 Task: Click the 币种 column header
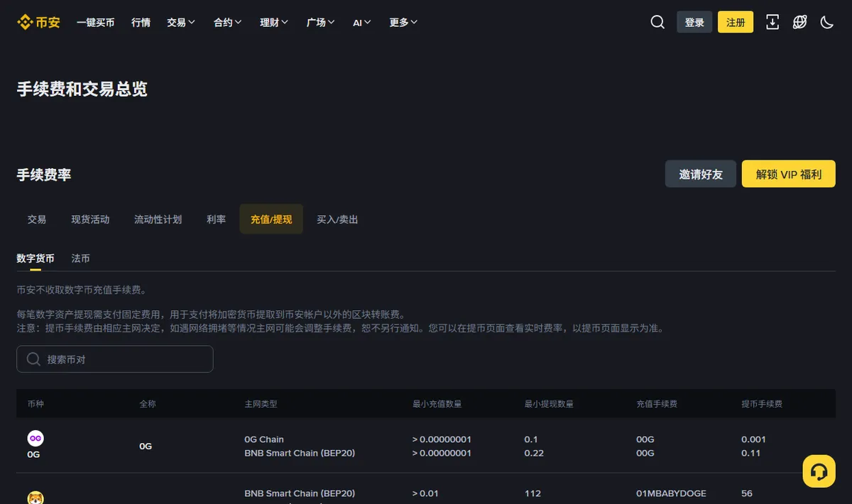point(35,404)
